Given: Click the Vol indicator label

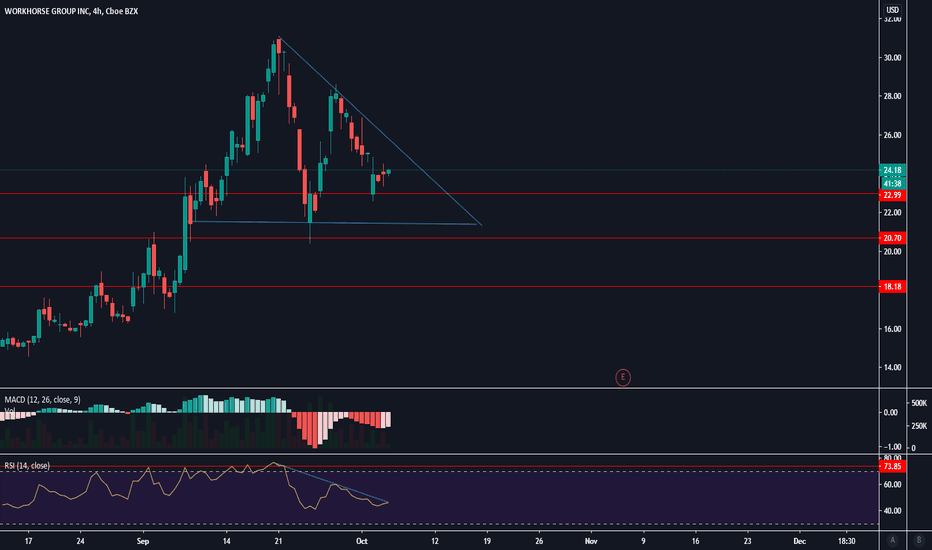Looking at the screenshot, I should coord(10,410).
